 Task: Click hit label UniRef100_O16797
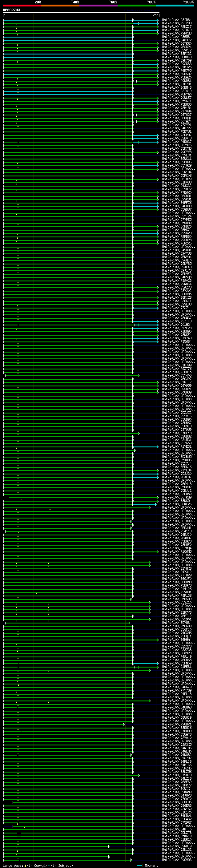(177, 758)
